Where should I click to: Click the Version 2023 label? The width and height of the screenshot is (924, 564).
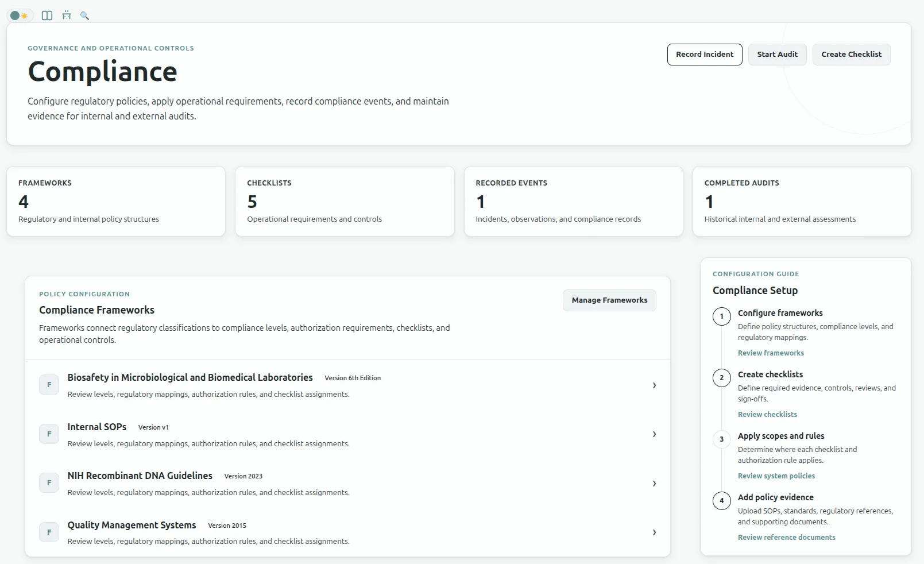(243, 476)
